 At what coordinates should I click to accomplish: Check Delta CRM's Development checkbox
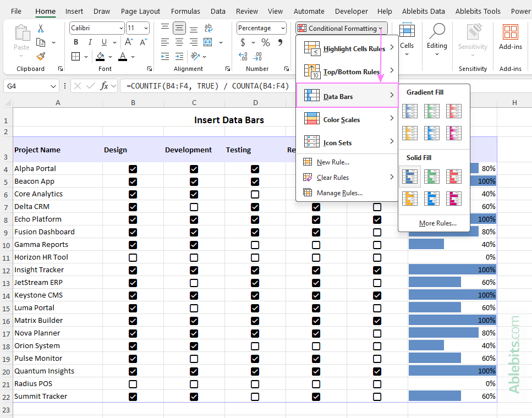pyautogui.click(x=194, y=206)
